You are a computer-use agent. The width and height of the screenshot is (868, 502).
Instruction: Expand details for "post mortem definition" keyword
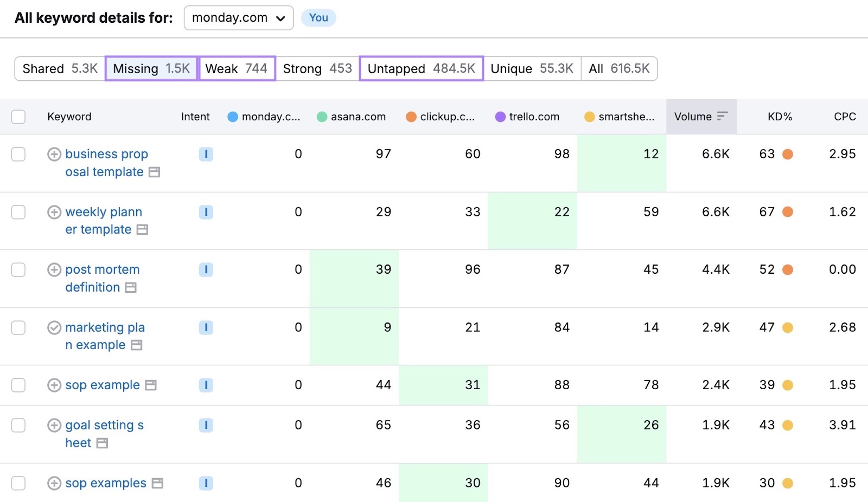[54, 269]
